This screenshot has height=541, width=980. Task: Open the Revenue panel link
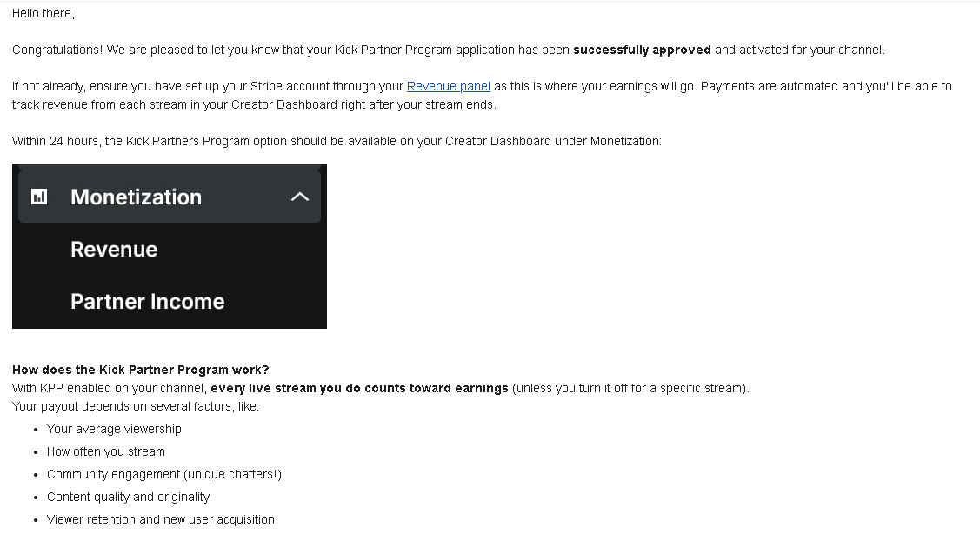click(448, 86)
